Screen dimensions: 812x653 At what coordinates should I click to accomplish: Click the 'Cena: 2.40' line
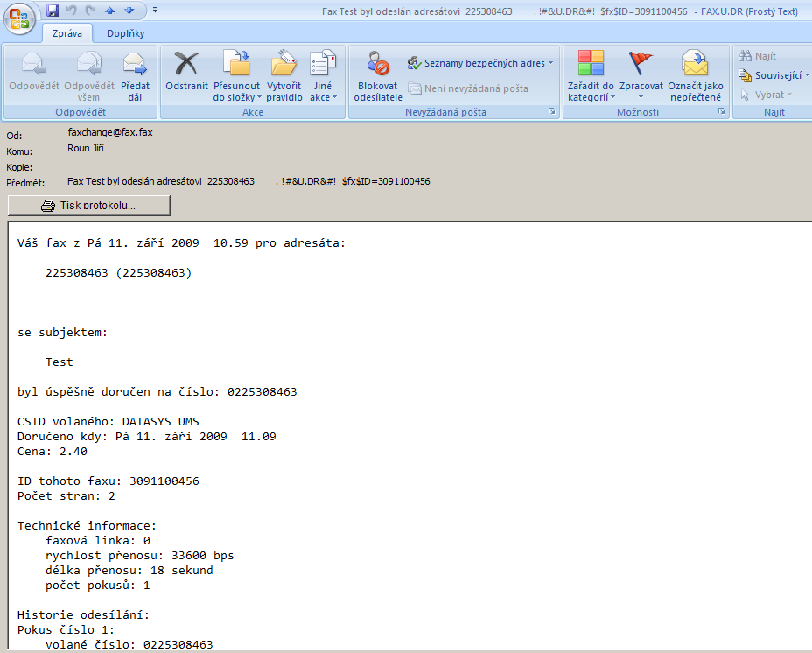[x=52, y=452]
